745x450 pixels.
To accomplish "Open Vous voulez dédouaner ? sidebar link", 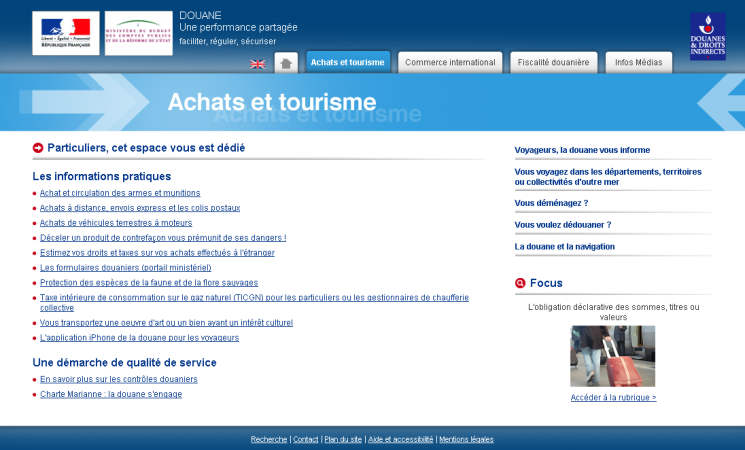I will tap(563, 225).
